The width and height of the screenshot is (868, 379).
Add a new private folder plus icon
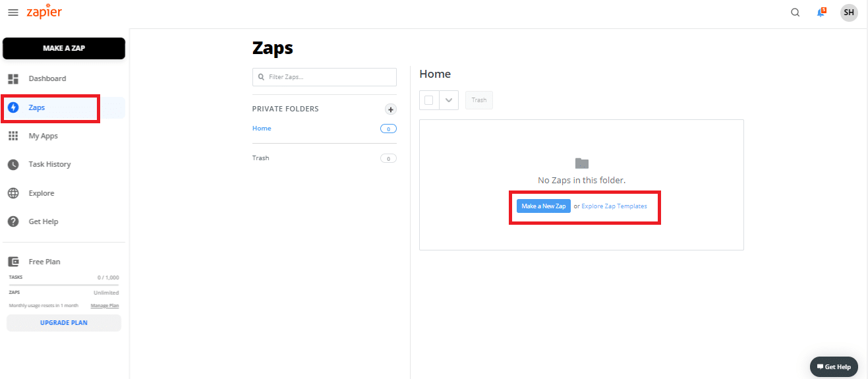click(390, 109)
